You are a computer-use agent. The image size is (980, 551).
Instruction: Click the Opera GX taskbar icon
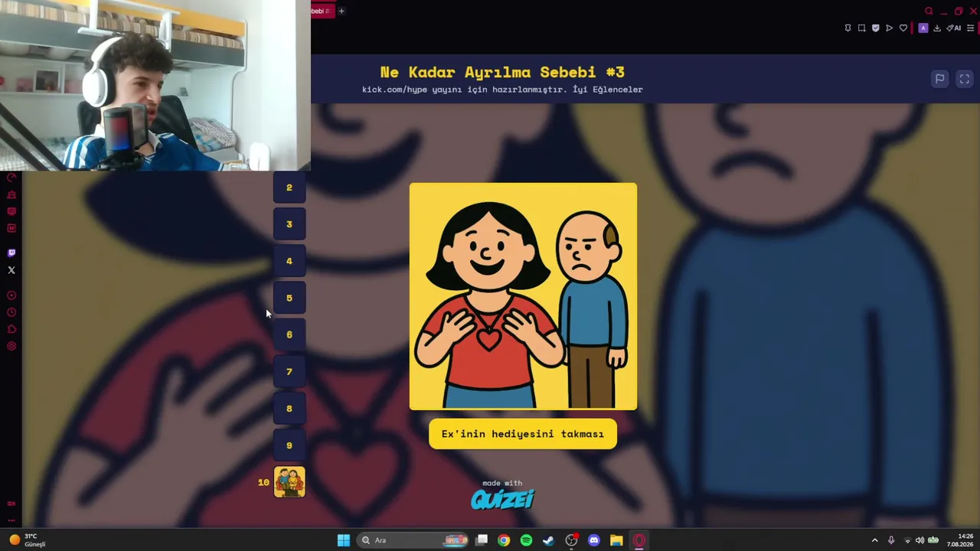tap(639, 540)
